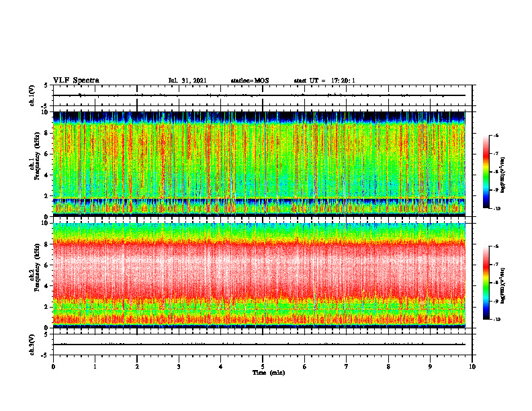Click the ch.1 spectrogram panel

tap(259, 164)
